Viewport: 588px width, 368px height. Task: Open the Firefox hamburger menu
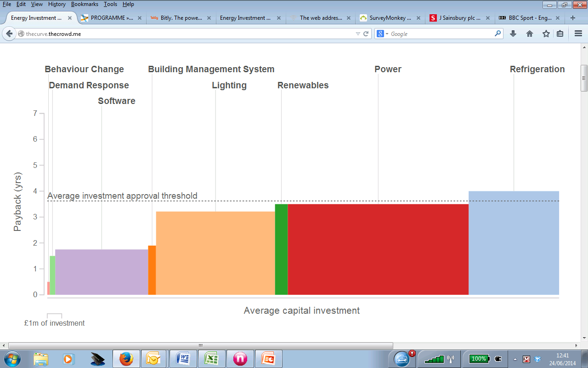[x=578, y=34]
